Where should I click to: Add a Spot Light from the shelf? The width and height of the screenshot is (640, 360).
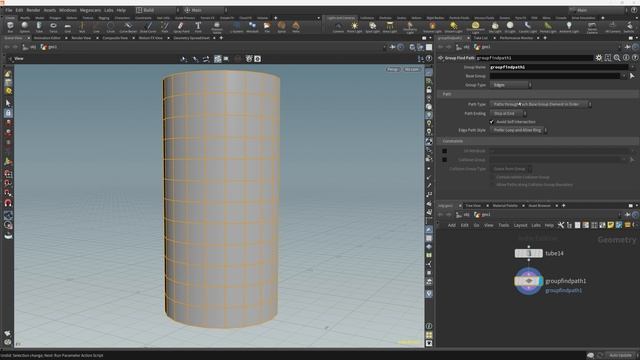[372, 27]
